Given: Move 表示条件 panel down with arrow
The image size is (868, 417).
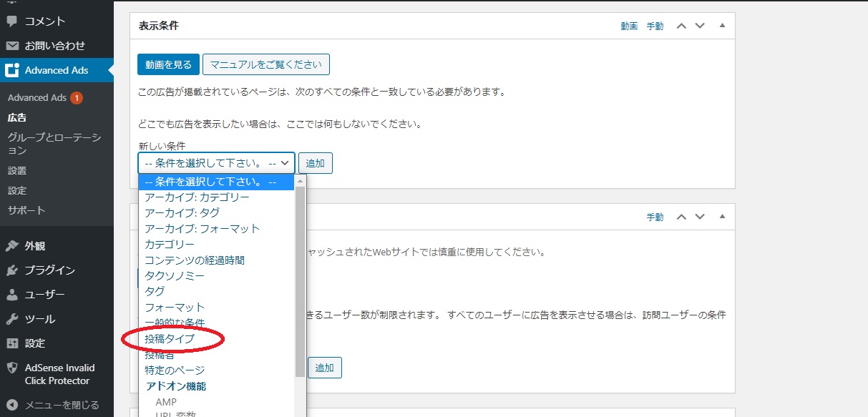Looking at the screenshot, I should tap(700, 26).
